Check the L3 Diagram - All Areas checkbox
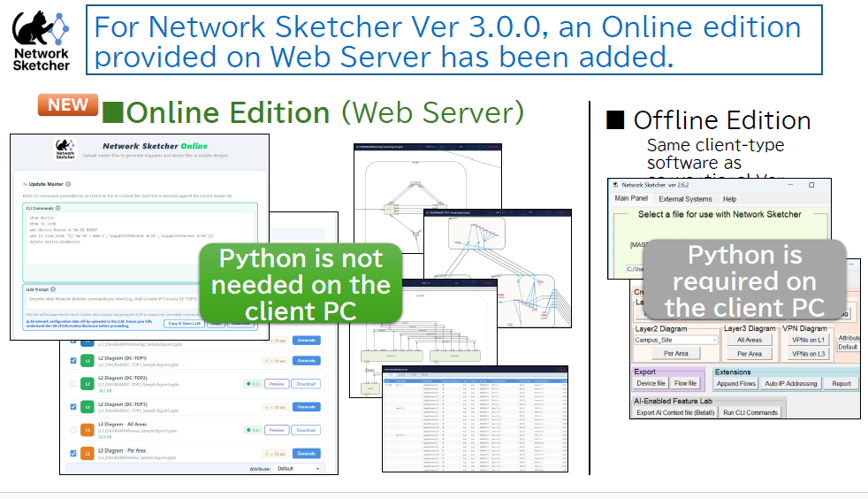This screenshot has height=499, width=868. click(x=73, y=429)
